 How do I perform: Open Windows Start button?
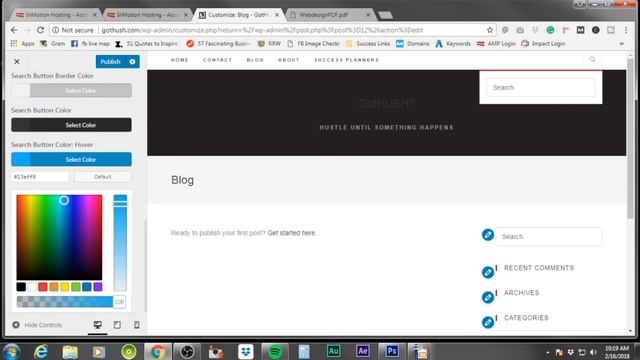point(11,351)
